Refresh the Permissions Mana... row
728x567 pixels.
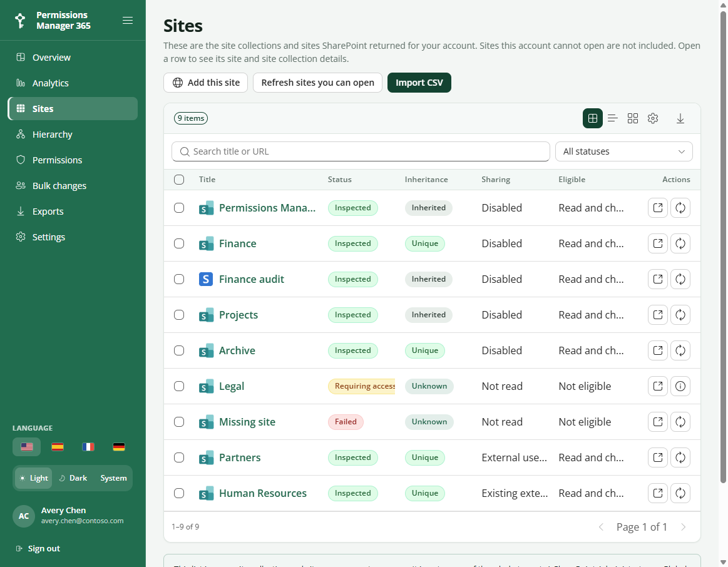click(x=680, y=208)
